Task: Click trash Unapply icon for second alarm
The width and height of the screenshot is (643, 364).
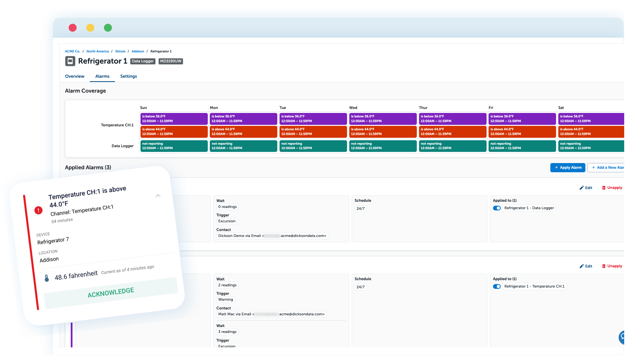Action: point(603,266)
